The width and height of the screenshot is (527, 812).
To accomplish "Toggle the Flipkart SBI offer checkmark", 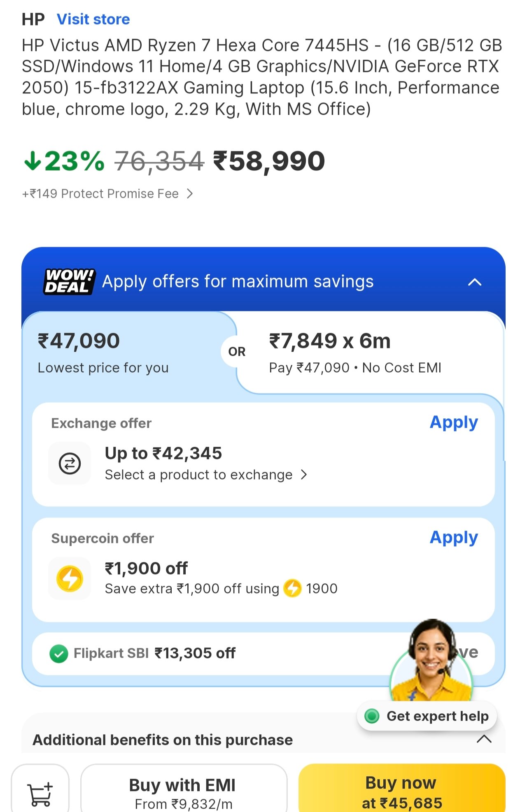I will [59, 654].
